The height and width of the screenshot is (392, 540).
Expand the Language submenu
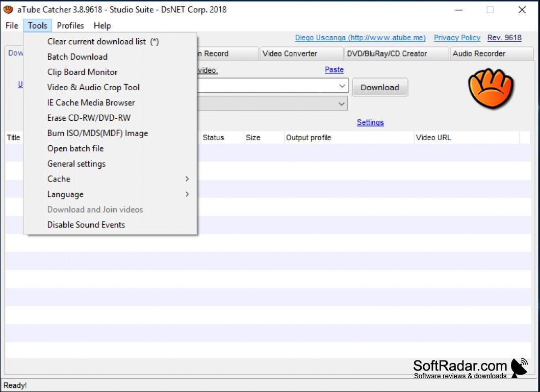[x=110, y=194]
